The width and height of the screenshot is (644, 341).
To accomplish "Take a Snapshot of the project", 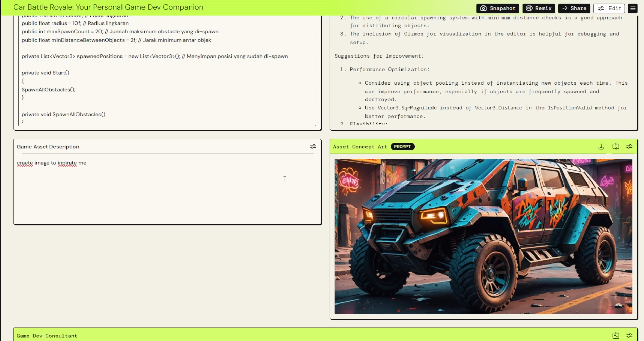I will coord(497,8).
